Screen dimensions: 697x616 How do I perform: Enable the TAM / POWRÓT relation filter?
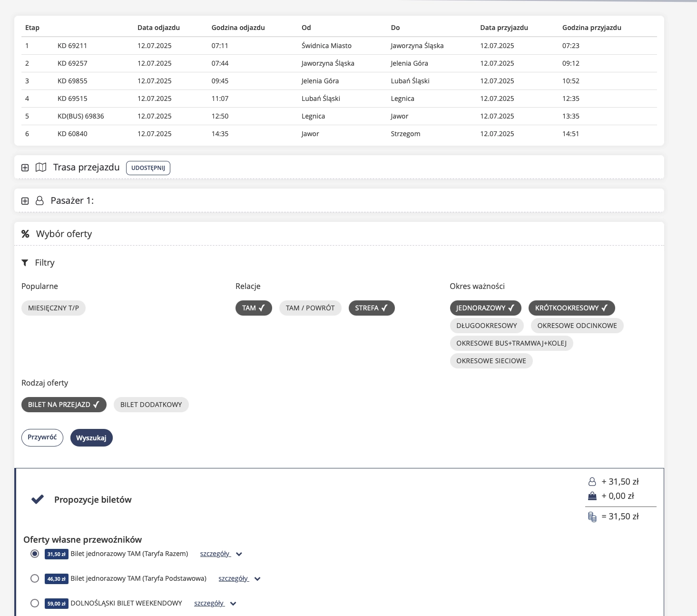click(310, 308)
